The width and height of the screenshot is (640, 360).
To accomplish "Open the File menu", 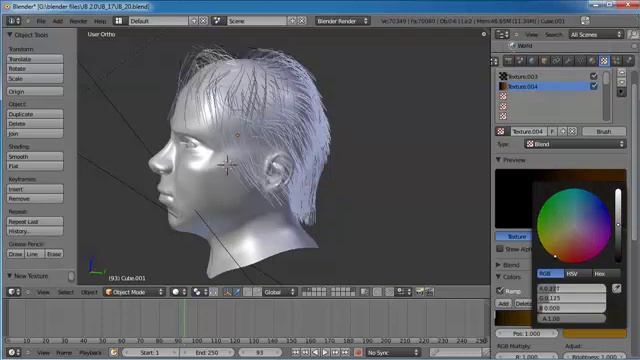I will [x=41, y=21].
